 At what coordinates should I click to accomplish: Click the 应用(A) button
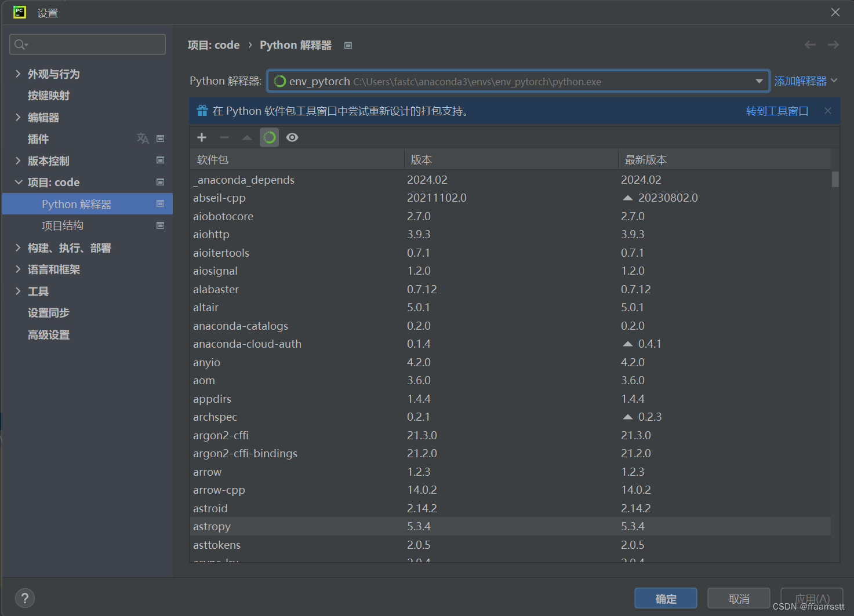point(812,599)
